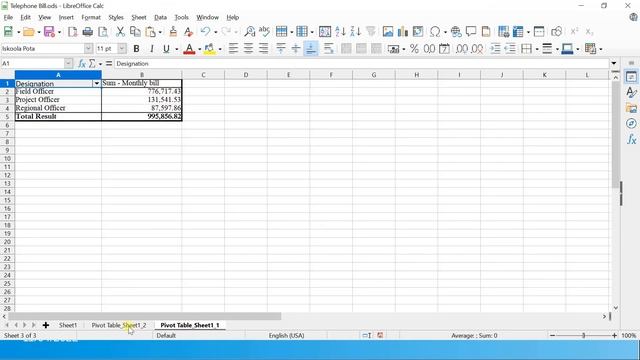640x360 pixels.
Task: Open the Function Wizard fx icon
Action: 82,64
